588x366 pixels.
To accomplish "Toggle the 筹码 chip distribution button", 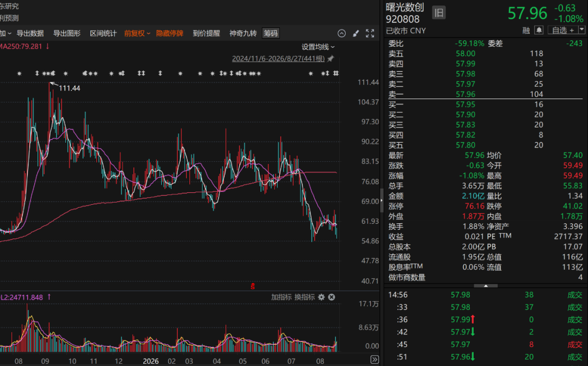I will 271,33.
